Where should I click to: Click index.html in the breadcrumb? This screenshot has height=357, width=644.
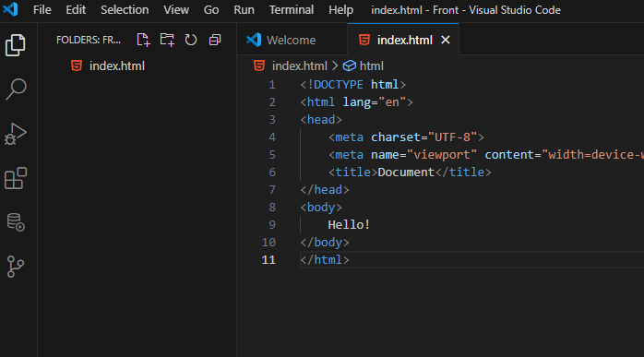click(300, 66)
